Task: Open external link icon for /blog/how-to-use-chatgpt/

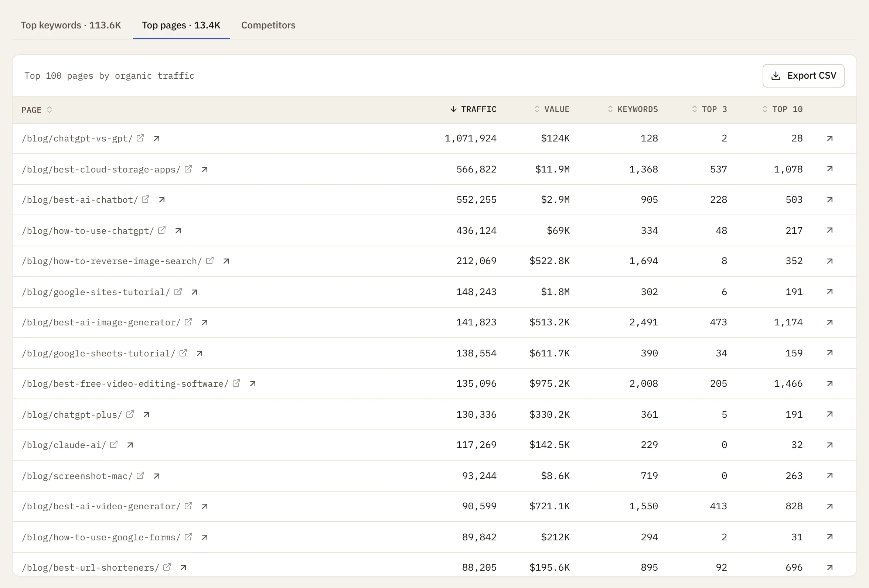Action: click(x=161, y=230)
